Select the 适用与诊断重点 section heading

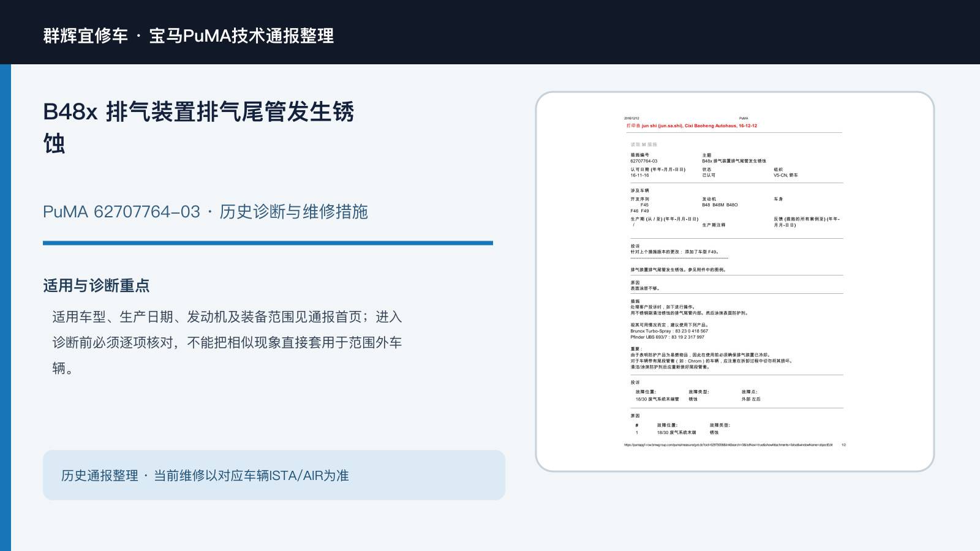pyautogui.click(x=96, y=286)
